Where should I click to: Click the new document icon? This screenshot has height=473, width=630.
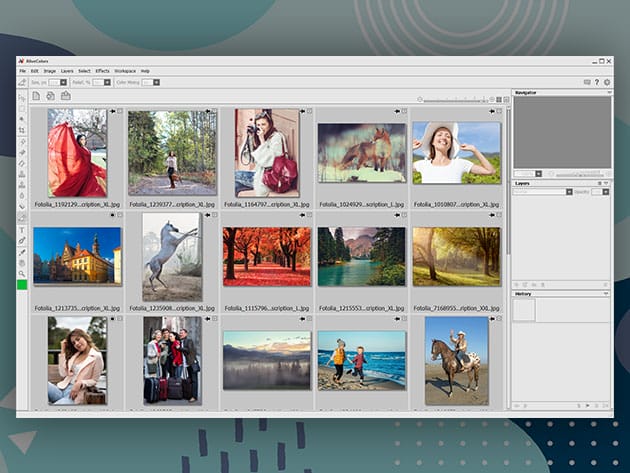(37, 96)
